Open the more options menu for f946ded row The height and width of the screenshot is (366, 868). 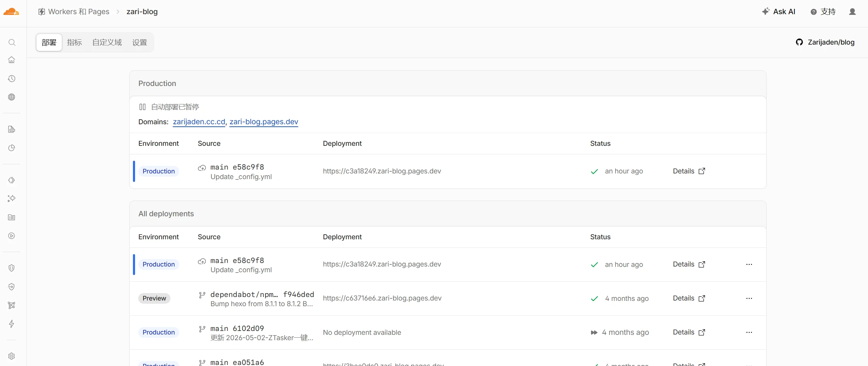[x=749, y=298]
